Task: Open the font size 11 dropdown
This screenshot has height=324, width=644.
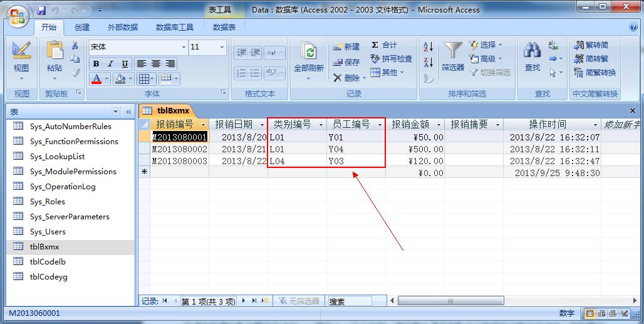Action: click(x=222, y=47)
